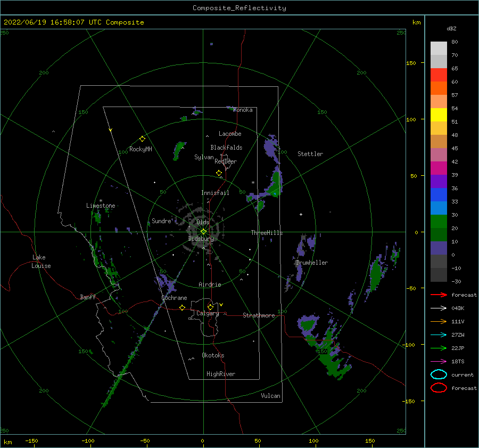The image size is (479, 448).
Task: Select the Cochrane label
Action: (x=174, y=298)
